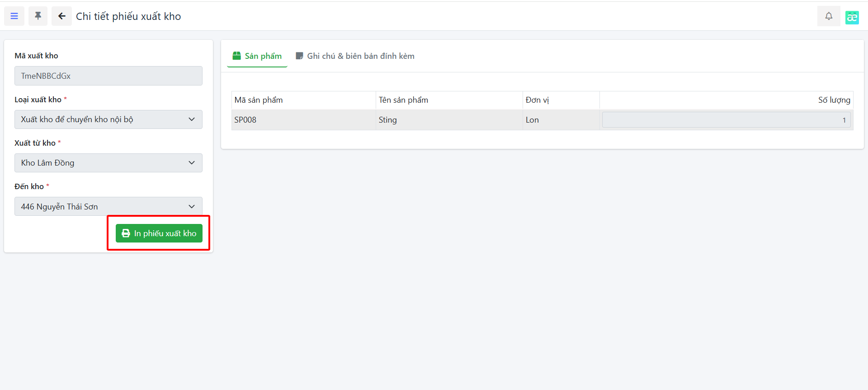Select the Sting product name cell
This screenshot has height=390, width=868.
pyautogui.click(x=388, y=120)
